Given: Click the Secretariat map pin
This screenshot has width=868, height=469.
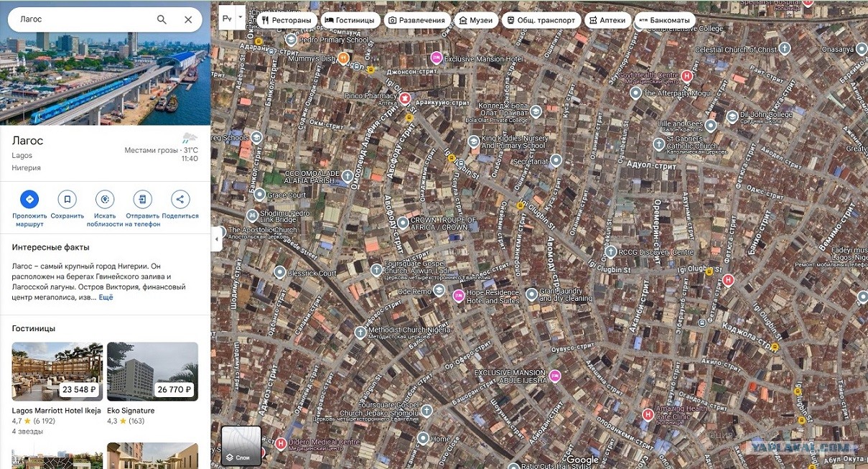Looking at the screenshot, I should 556,161.
